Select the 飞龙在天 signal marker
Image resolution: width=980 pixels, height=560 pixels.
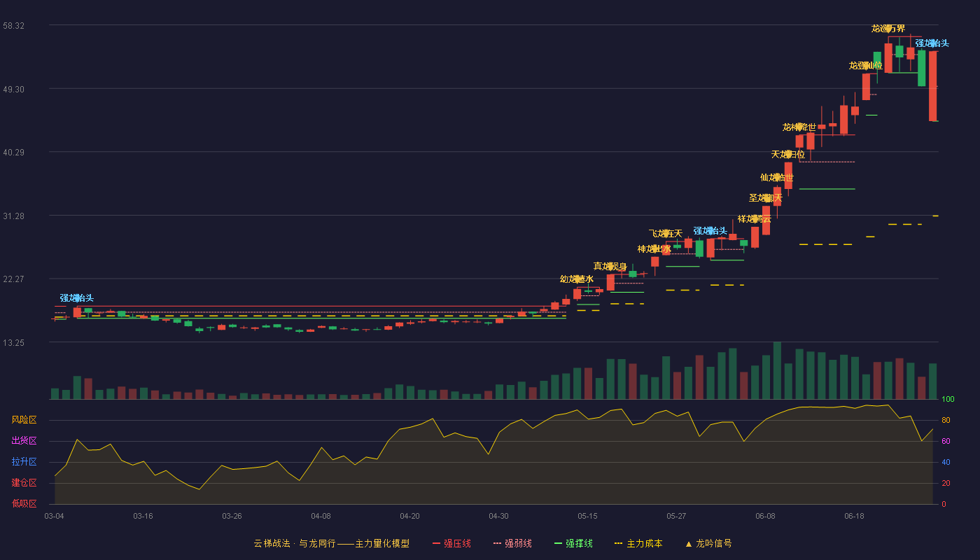(x=666, y=233)
